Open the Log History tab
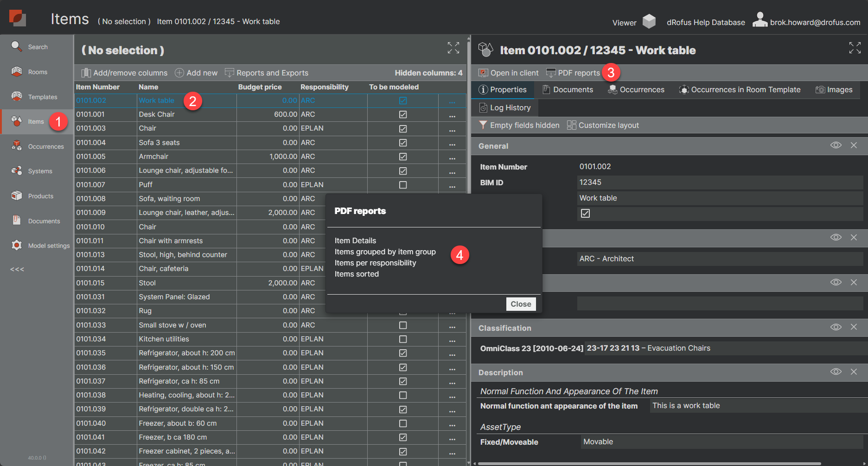Viewport: 868px width, 466px height. [x=505, y=107]
